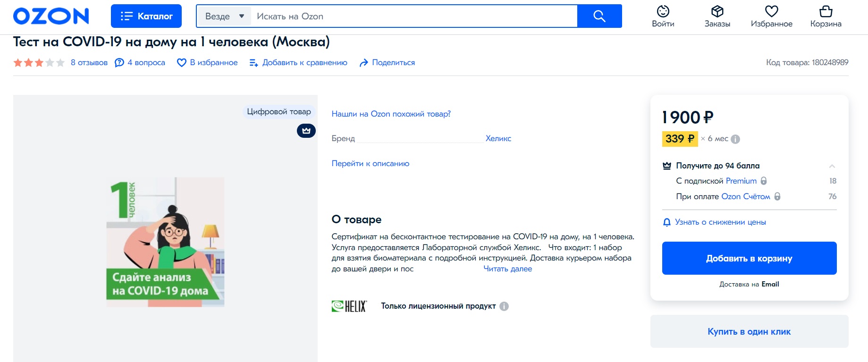Open 8 отзывов reviews link
This screenshot has height=362, width=868.
click(x=89, y=63)
